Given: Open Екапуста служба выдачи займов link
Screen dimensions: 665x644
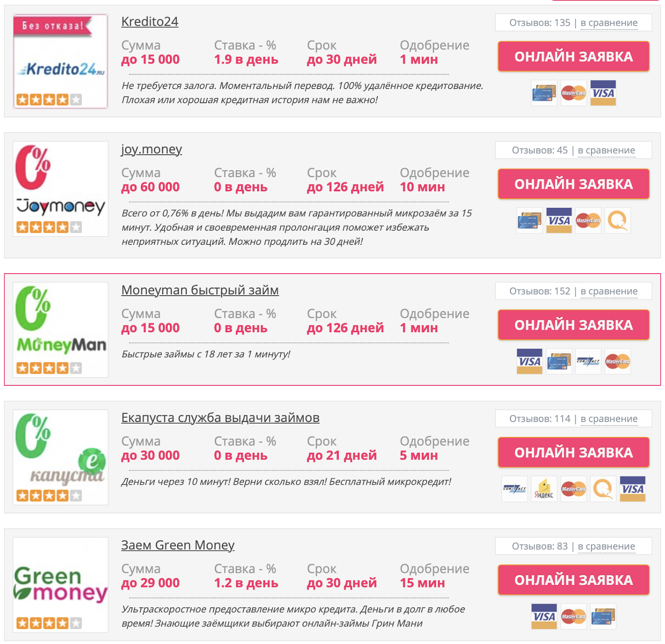Looking at the screenshot, I should coord(220,417).
